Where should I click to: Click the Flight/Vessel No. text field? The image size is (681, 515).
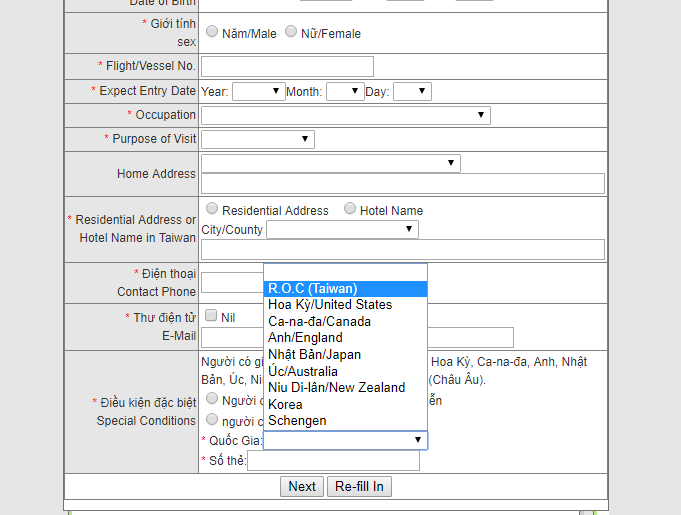point(287,67)
